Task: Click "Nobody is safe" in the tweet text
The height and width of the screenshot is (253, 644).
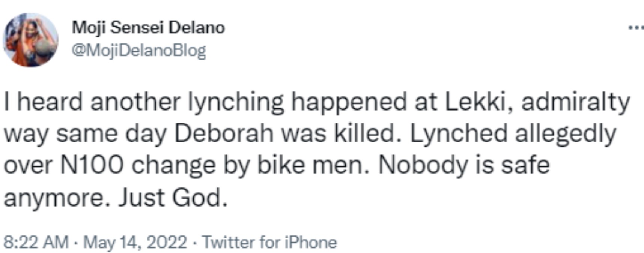Action: [464, 165]
